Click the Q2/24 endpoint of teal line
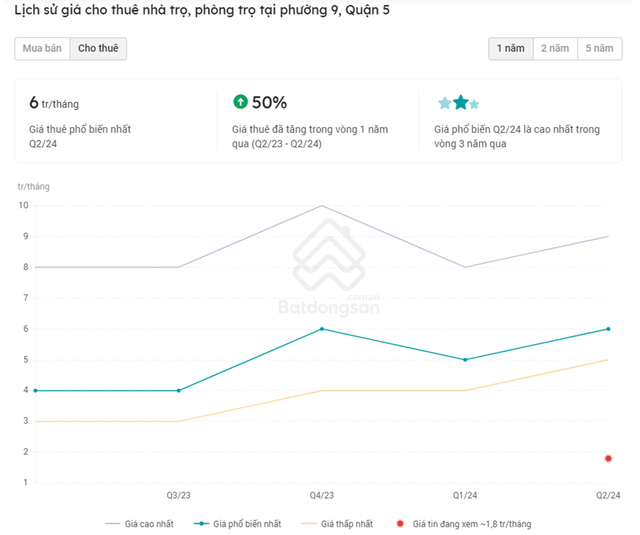 pos(608,328)
